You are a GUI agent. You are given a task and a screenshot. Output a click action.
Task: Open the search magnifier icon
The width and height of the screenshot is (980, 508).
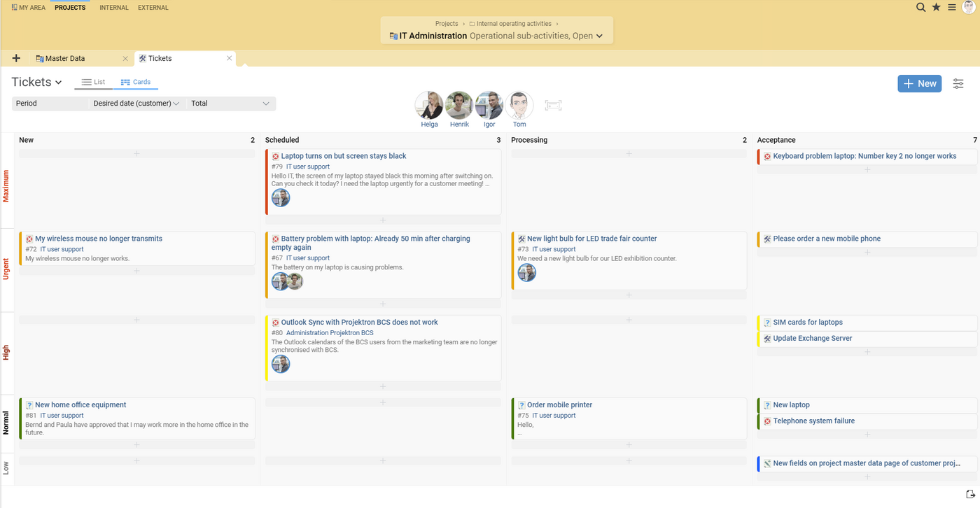921,8
